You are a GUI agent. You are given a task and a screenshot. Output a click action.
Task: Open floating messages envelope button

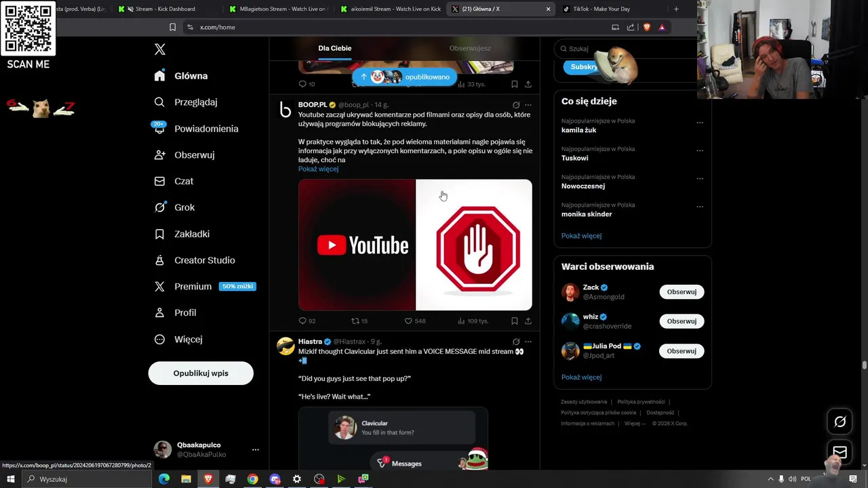840,452
